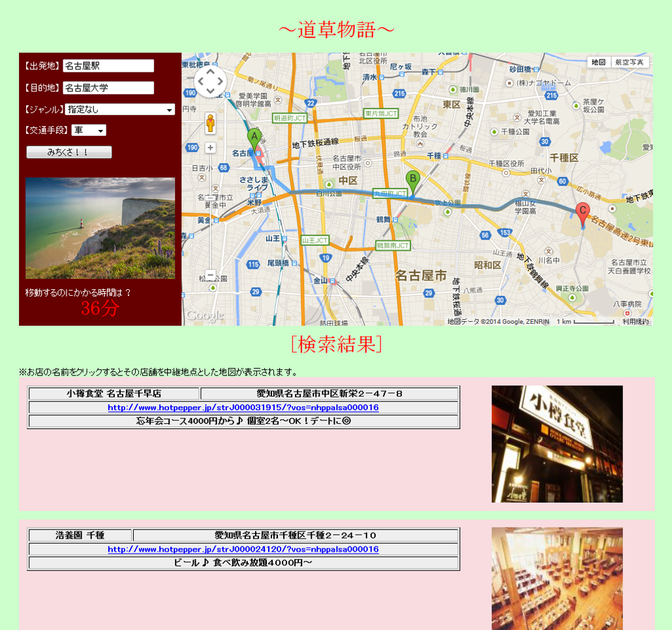Viewport: 672px width, 630px height.
Task: Click the map 利用規約 terms link
Action: pyautogui.click(x=635, y=321)
